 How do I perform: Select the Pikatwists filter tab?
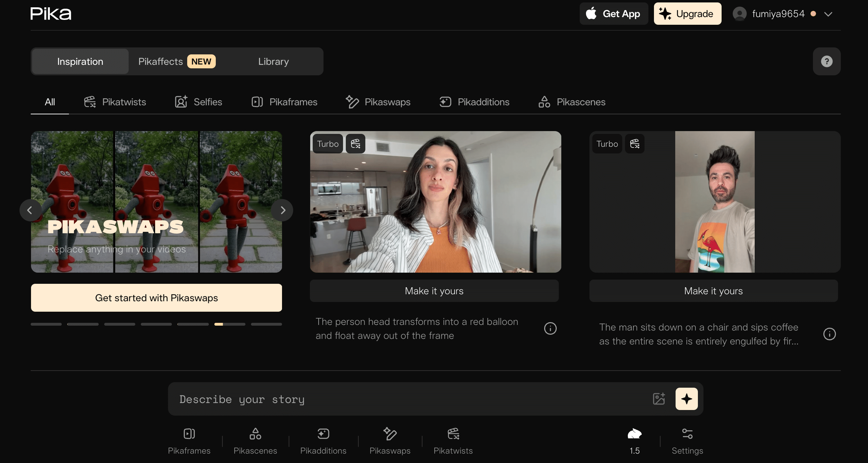click(115, 102)
